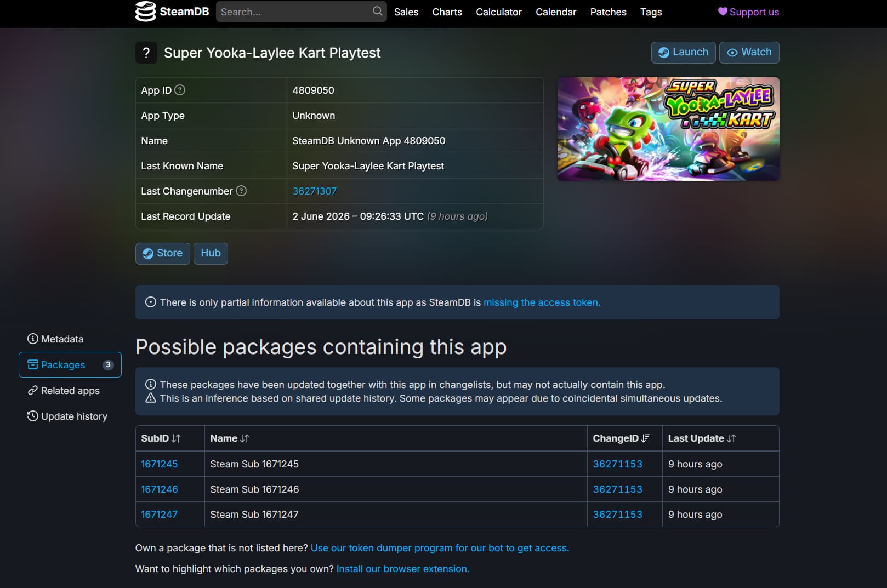Screen dimensions: 887x588
Task: Open SubID 1671247 link
Action: coord(160,515)
